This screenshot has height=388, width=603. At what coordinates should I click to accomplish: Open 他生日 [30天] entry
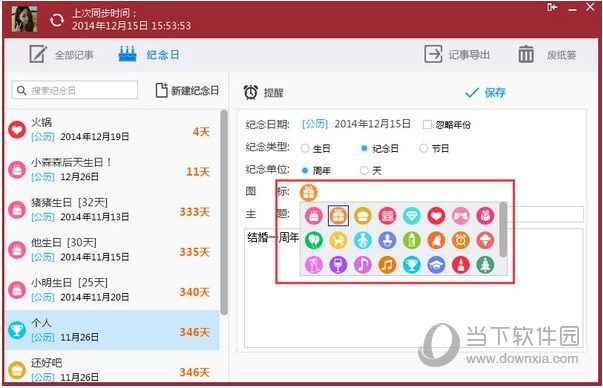pyautogui.click(x=112, y=250)
